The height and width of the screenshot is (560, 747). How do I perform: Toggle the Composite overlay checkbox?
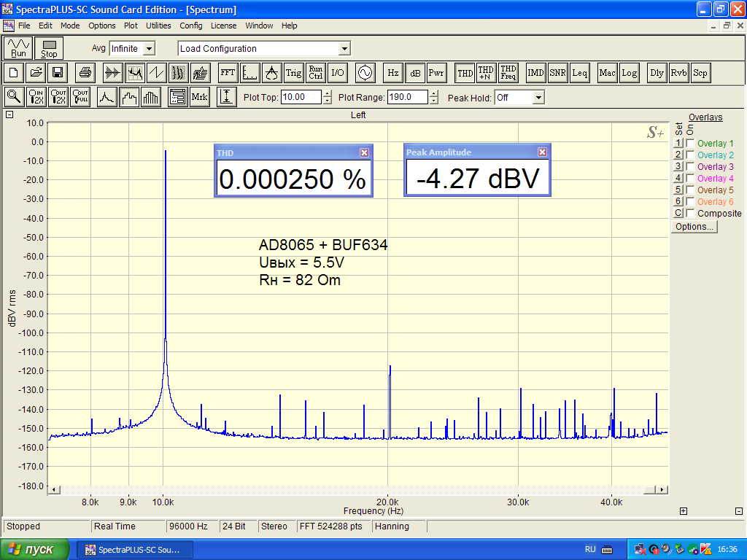(x=690, y=214)
